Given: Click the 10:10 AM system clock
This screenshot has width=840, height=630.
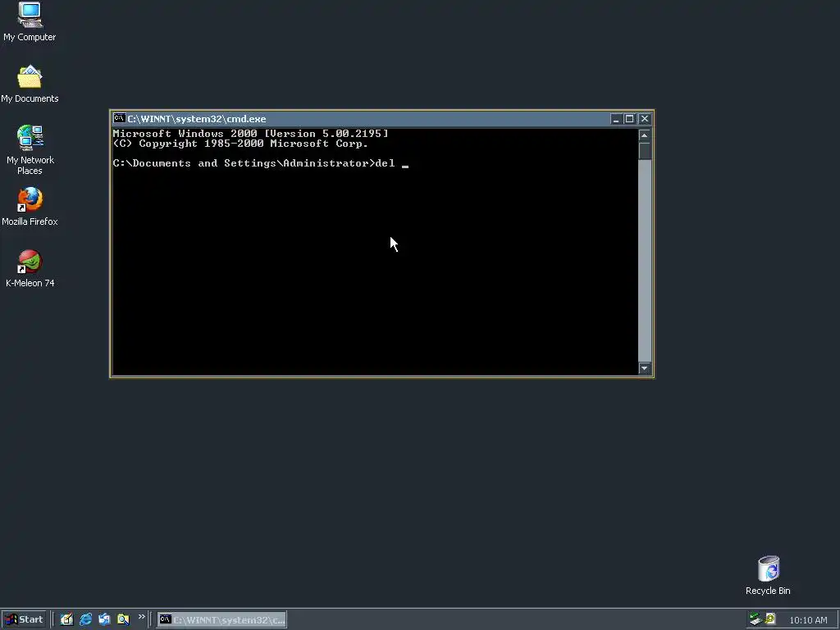Looking at the screenshot, I should 808,620.
